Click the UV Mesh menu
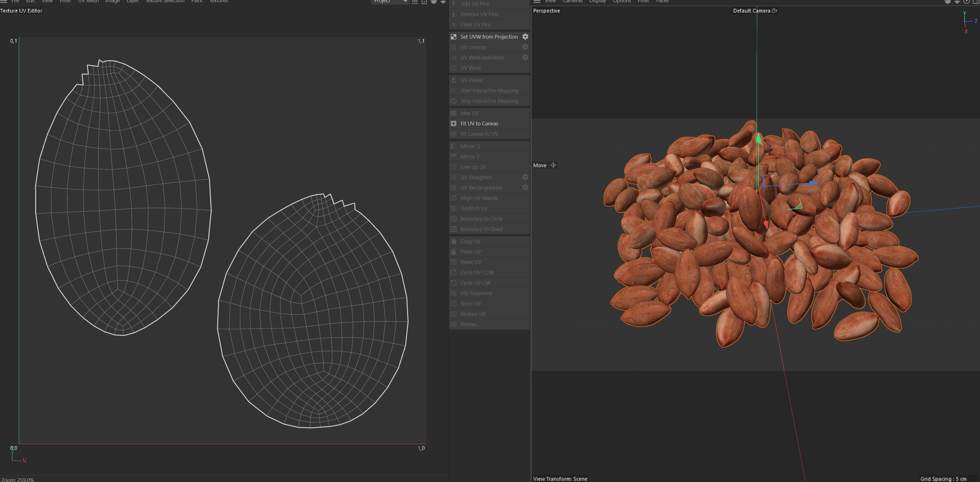 point(88,2)
